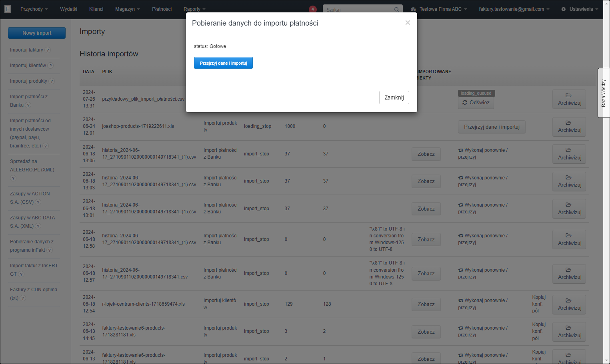
Task: Click the joashop-products-1719222611.xls file name
Action: [138, 126]
